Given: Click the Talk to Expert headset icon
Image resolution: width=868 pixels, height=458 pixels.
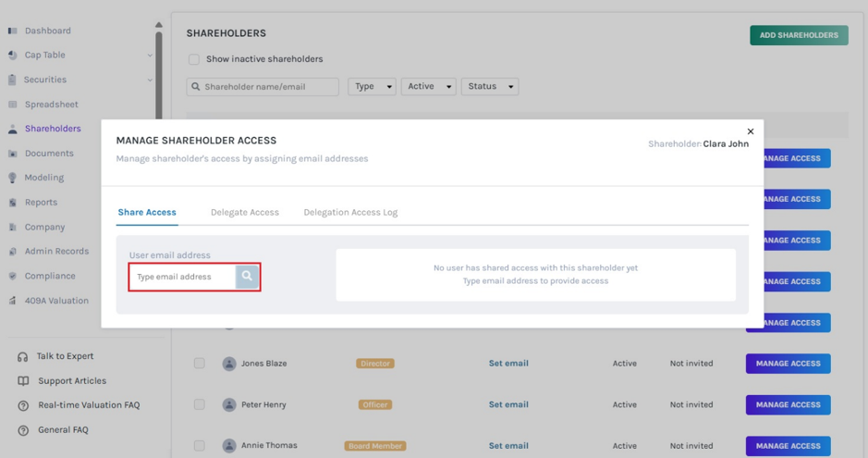Looking at the screenshot, I should click(x=23, y=356).
